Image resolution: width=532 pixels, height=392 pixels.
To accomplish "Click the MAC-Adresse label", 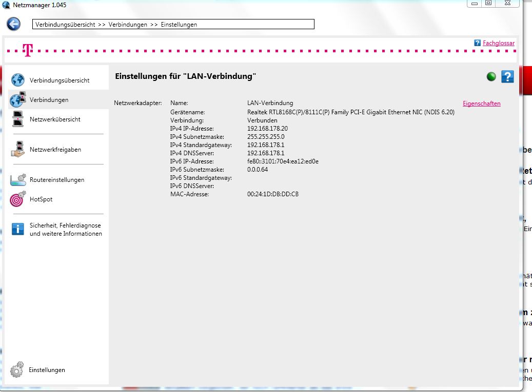I will (189, 194).
